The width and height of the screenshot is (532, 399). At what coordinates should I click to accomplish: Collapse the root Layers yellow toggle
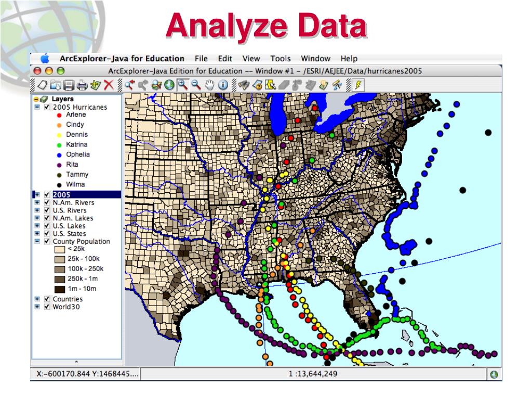point(36,99)
